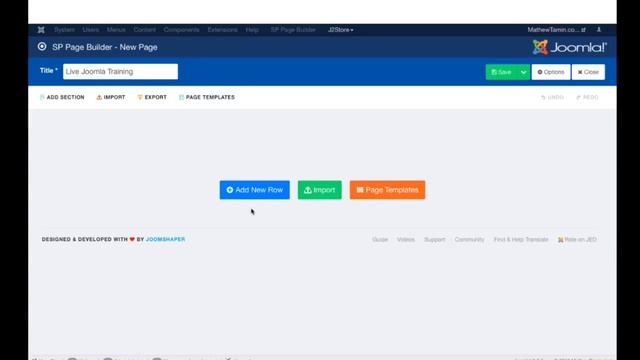The height and width of the screenshot is (360, 640).
Task: Click the Redo toolbar item
Action: [587, 97]
